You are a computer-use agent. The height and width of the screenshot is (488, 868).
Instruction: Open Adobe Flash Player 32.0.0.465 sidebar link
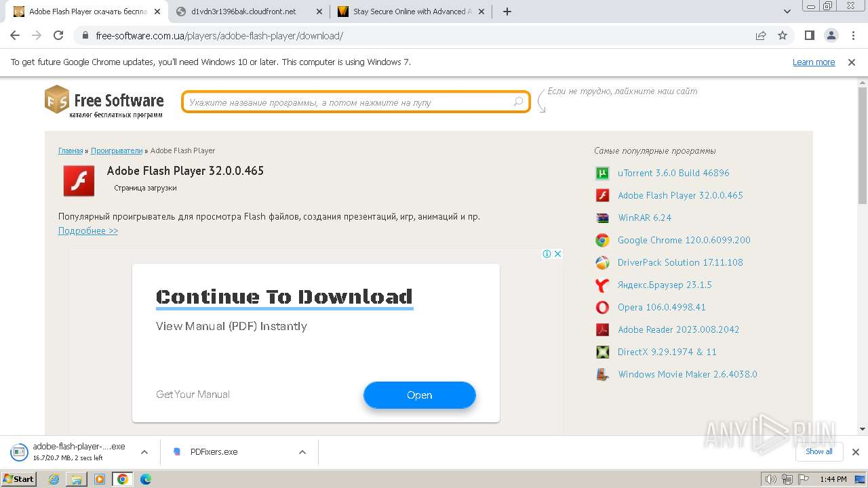pos(680,195)
